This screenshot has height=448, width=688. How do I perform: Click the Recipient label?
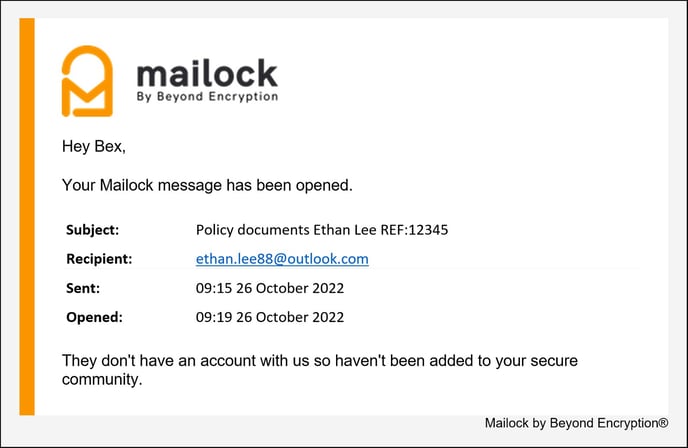[99, 259]
